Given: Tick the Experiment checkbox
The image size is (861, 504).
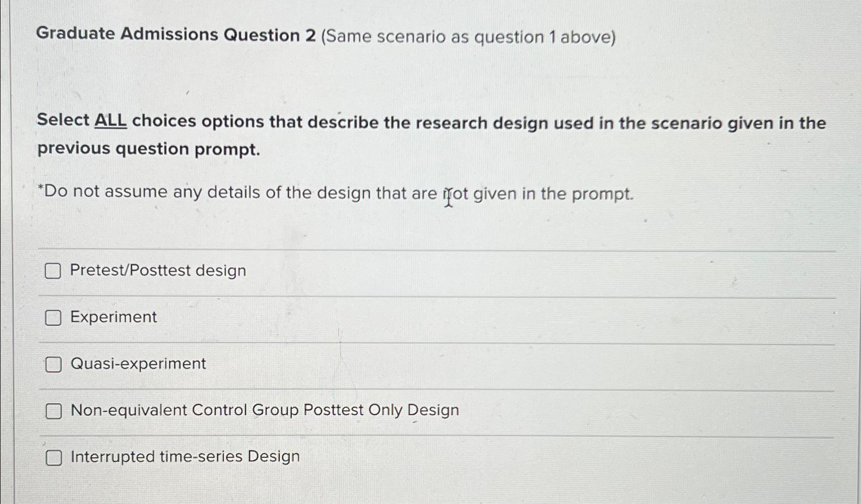Looking at the screenshot, I should 53,318.
